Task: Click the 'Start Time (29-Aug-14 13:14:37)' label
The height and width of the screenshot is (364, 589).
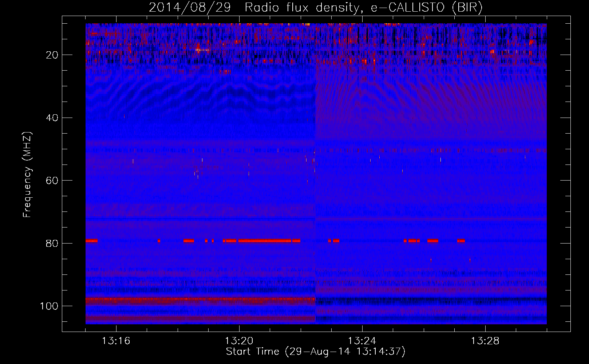Action: (316, 352)
